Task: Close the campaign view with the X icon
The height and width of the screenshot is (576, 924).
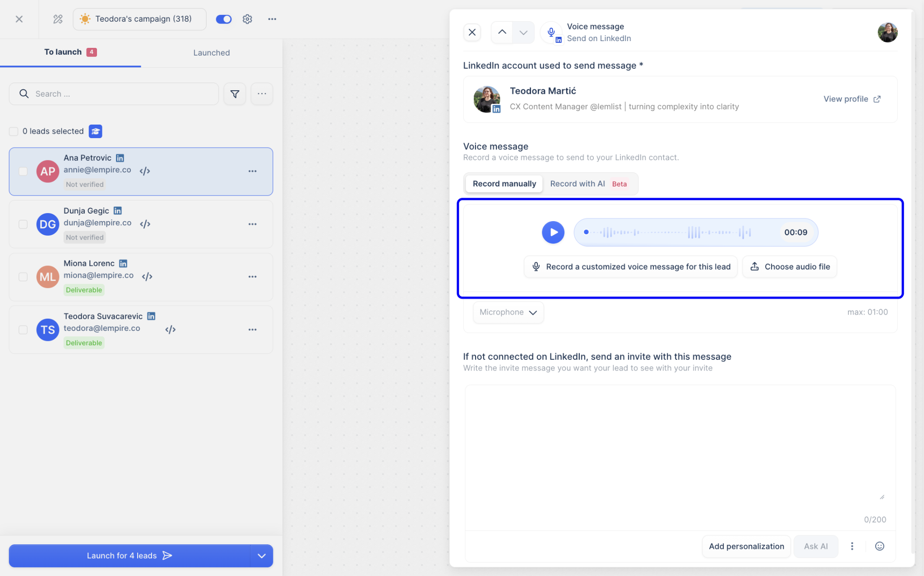Action: coord(19,19)
